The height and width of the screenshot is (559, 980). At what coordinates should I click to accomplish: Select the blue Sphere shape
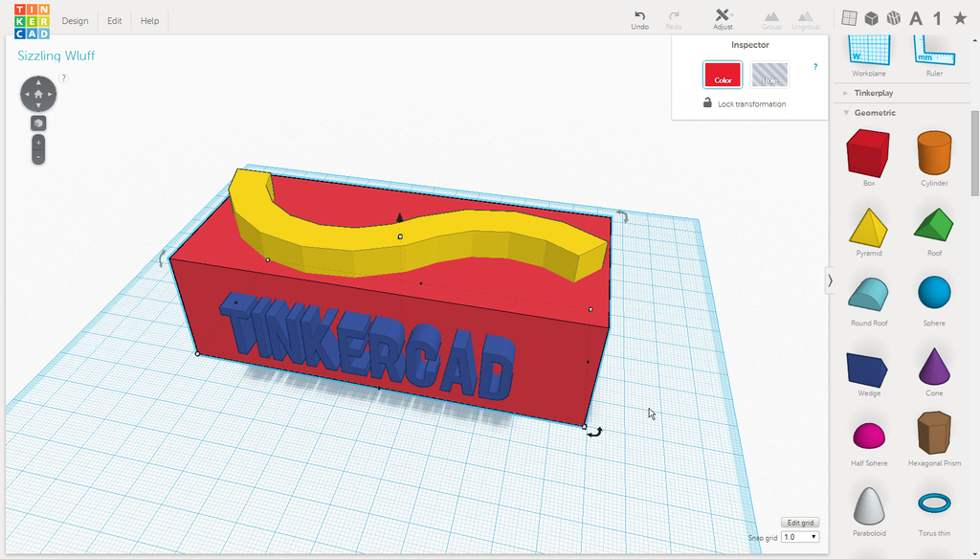[x=934, y=293]
